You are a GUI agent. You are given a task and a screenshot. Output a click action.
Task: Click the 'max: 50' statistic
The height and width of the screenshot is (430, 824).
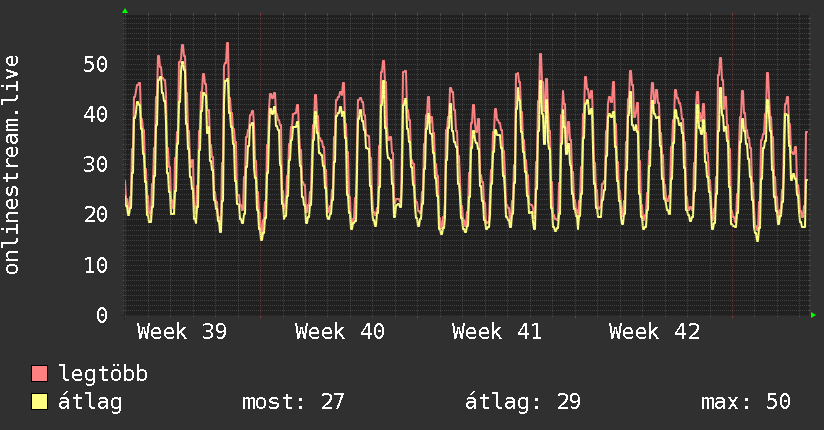[746, 402]
